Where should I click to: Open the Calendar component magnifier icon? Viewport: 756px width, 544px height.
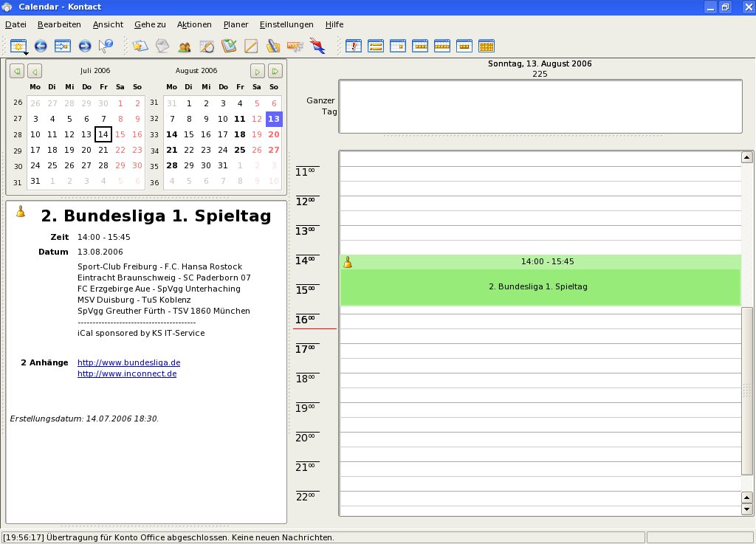tap(207, 47)
